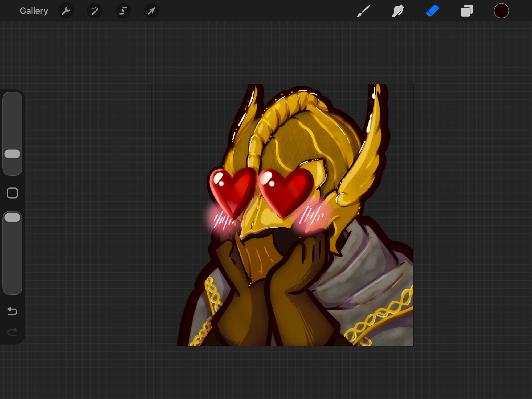Click the brush opacity slider handle
Image resolution: width=532 pixels, height=399 pixels.
[12, 217]
